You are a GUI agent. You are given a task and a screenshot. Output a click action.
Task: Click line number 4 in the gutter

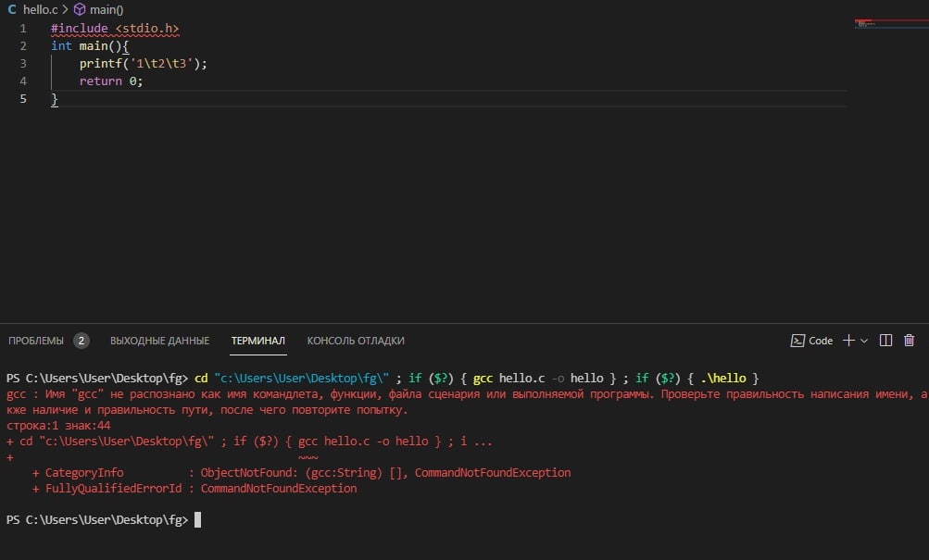(23, 81)
